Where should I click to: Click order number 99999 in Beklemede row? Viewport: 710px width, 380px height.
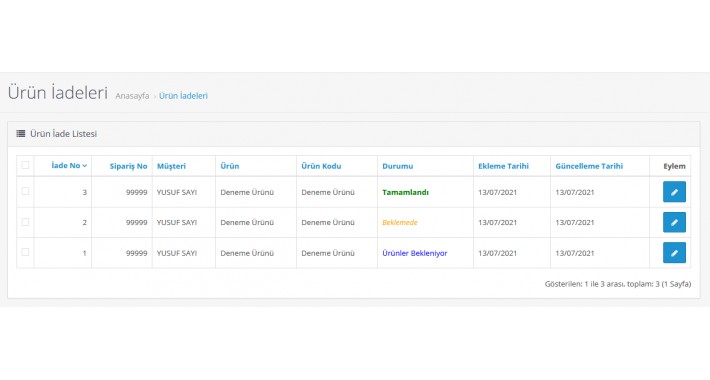pyautogui.click(x=137, y=222)
